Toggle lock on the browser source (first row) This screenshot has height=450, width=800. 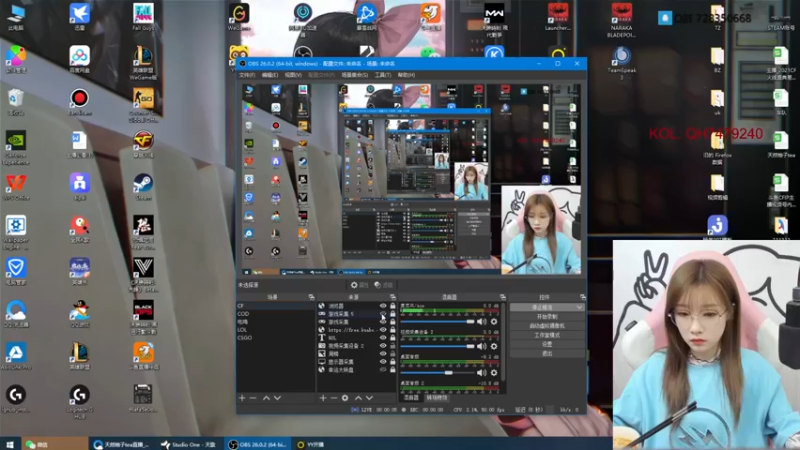[392, 306]
